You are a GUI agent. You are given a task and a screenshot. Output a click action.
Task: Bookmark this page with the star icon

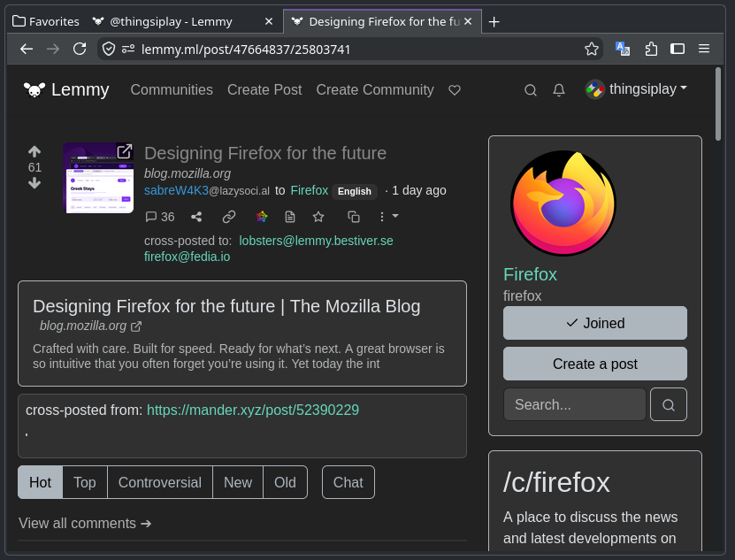click(x=592, y=49)
